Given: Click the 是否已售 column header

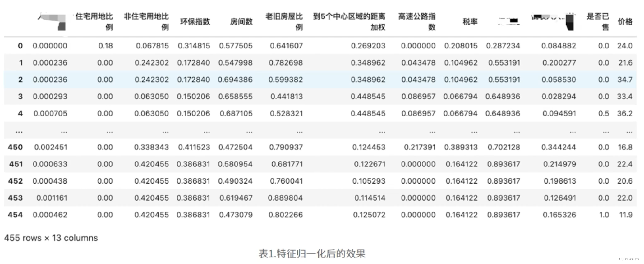Looking at the screenshot, I should pos(598,22).
